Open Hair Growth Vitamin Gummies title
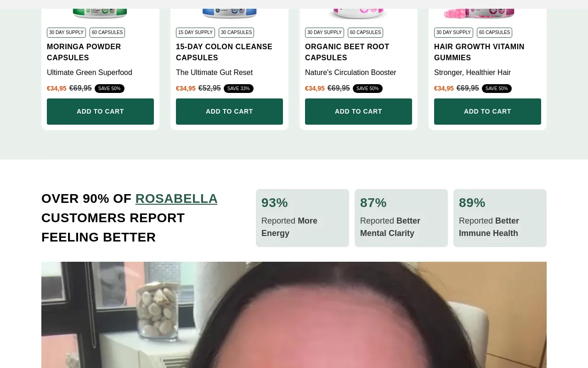Image resolution: width=588 pixels, height=368 pixels. 479,52
